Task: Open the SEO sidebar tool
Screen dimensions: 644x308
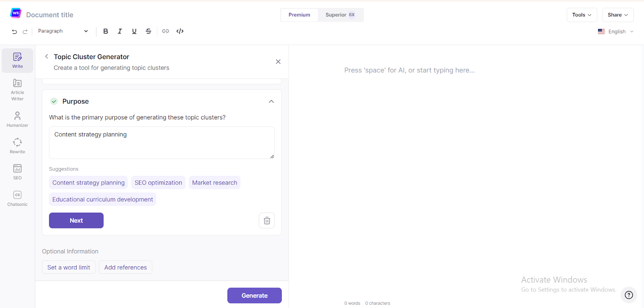Action: pyautogui.click(x=17, y=172)
